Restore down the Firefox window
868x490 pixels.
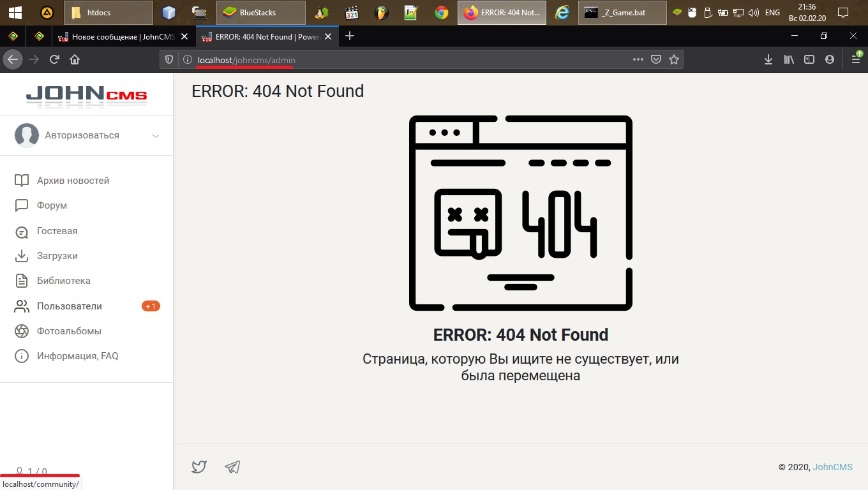coord(824,36)
